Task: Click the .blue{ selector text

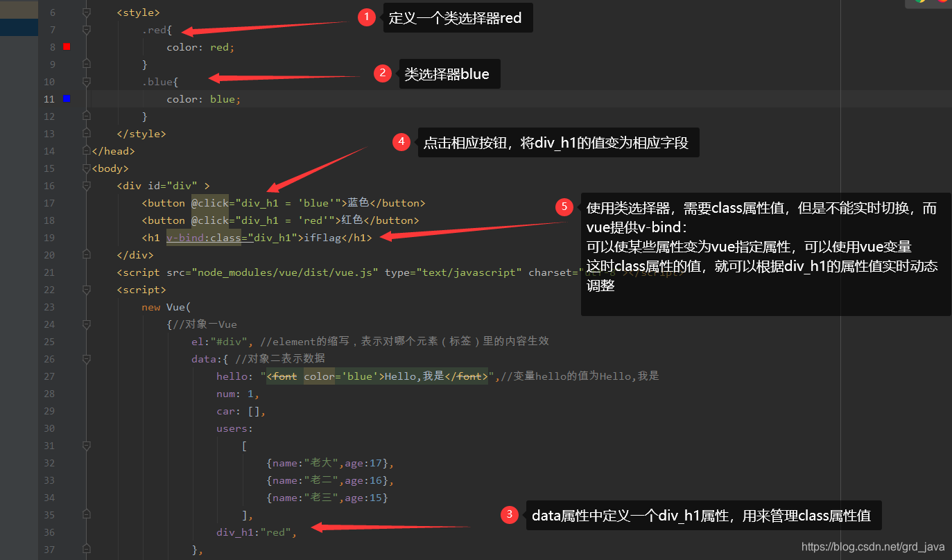Action: pyautogui.click(x=159, y=82)
